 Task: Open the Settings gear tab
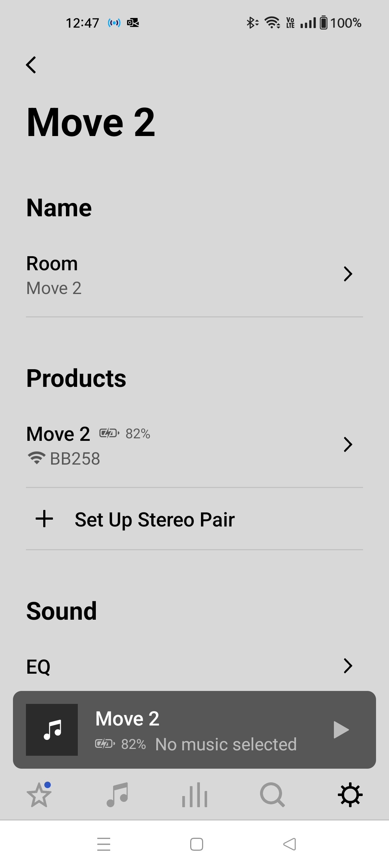click(350, 795)
